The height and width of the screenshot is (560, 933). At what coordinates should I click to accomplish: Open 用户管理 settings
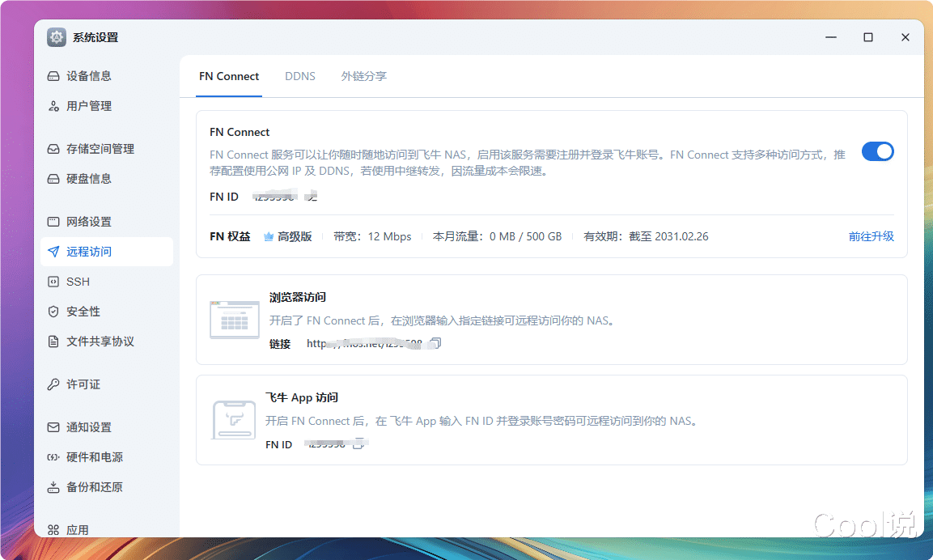(107, 106)
